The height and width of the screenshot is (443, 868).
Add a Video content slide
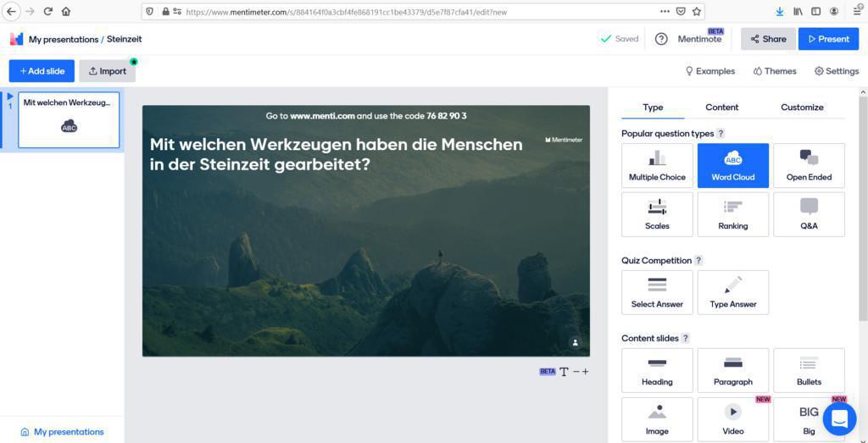733,419
